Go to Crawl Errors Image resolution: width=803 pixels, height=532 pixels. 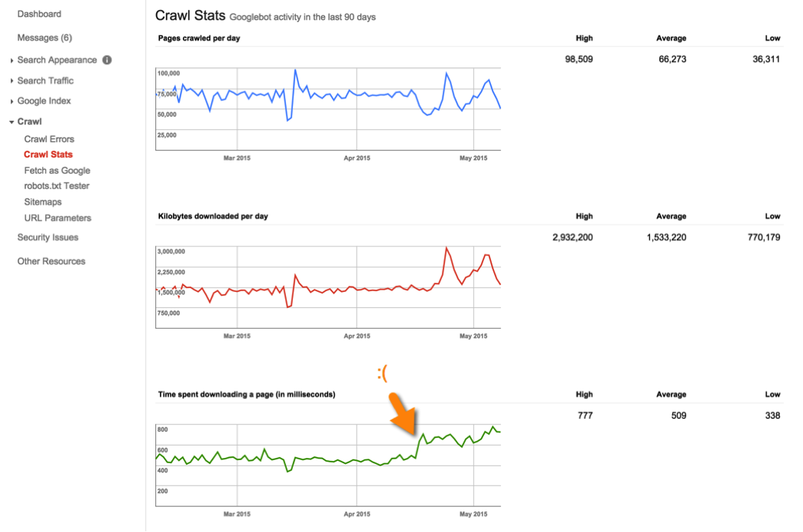tap(49, 139)
